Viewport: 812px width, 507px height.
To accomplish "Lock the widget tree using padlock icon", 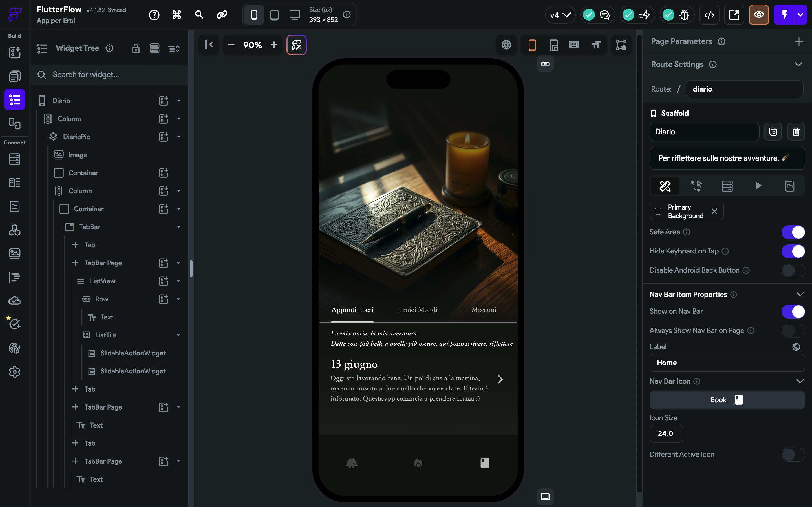I will pos(136,49).
